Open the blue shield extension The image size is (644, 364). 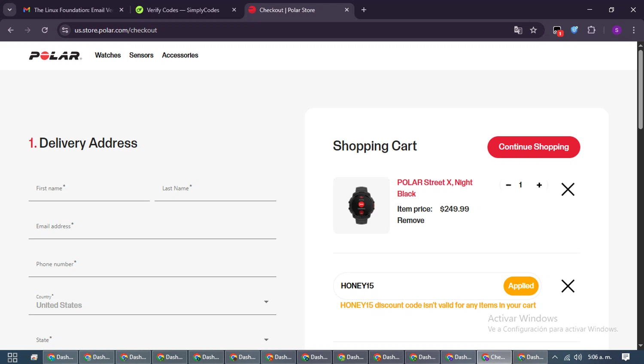pos(574,30)
